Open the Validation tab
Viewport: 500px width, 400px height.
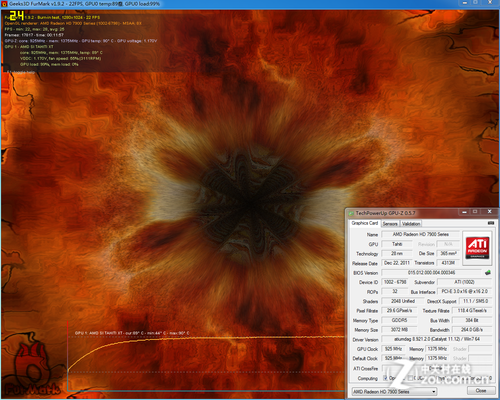tap(411, 224)
